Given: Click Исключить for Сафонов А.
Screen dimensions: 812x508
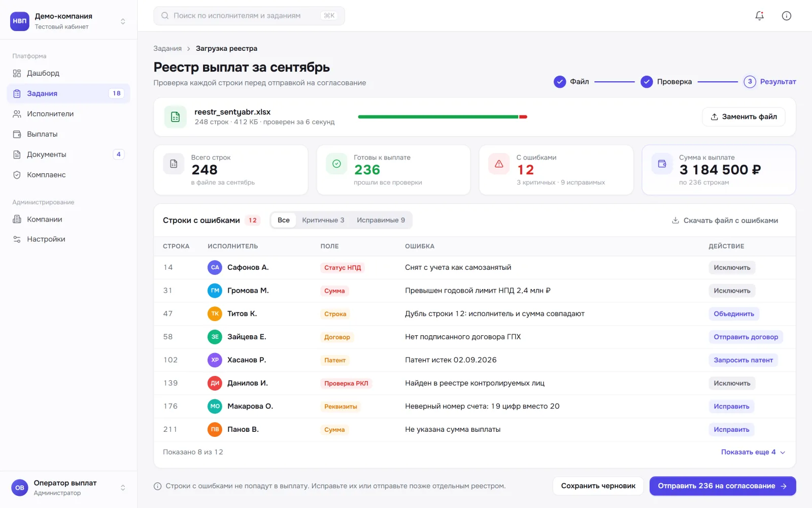Looking at the screenshot, I should coord(732,268).
